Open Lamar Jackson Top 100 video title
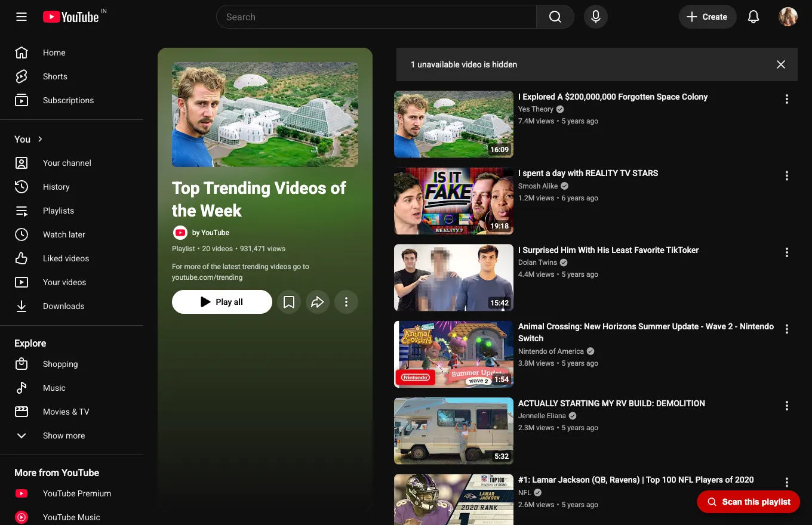The width and height of the screenshot is (812, 525). click(636, 480)
